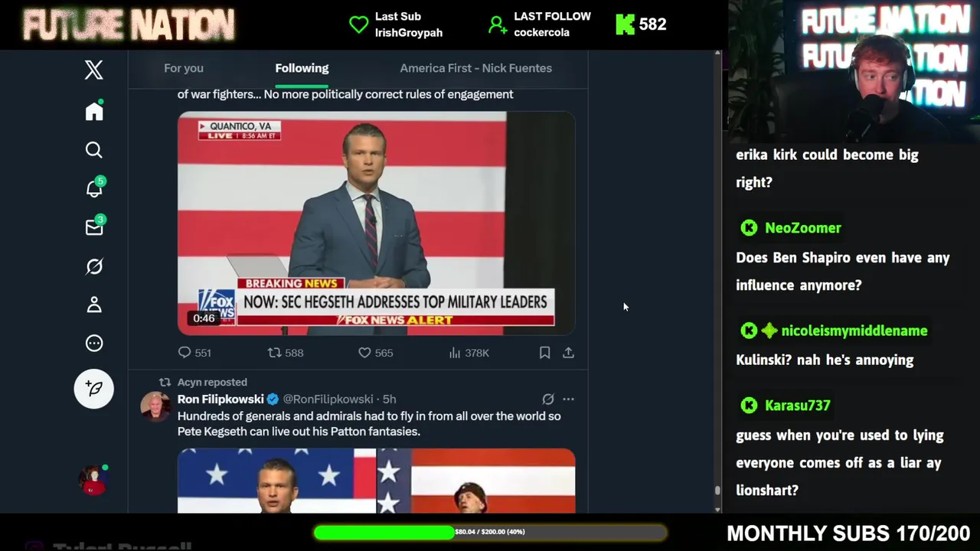Click the green donation progress bar
The height and width of the screenshot is (551, 980).
[x=384, y=532]
